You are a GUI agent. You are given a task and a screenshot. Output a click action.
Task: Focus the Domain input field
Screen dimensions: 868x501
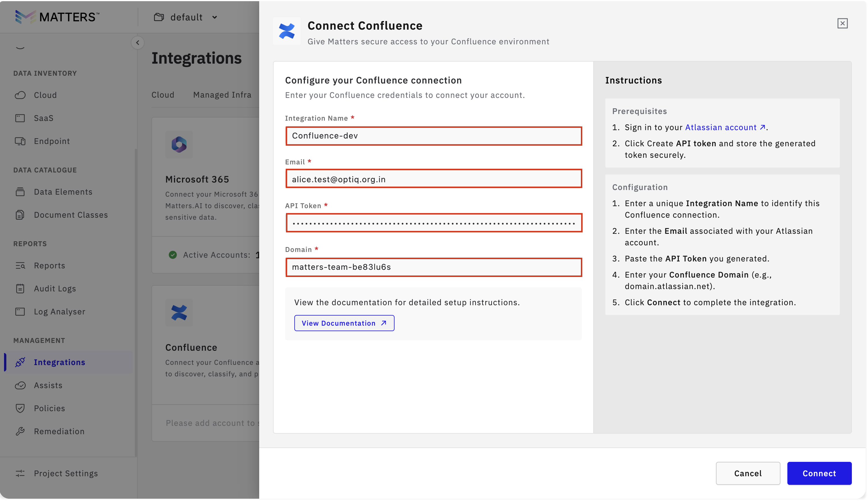pos(434,267)
